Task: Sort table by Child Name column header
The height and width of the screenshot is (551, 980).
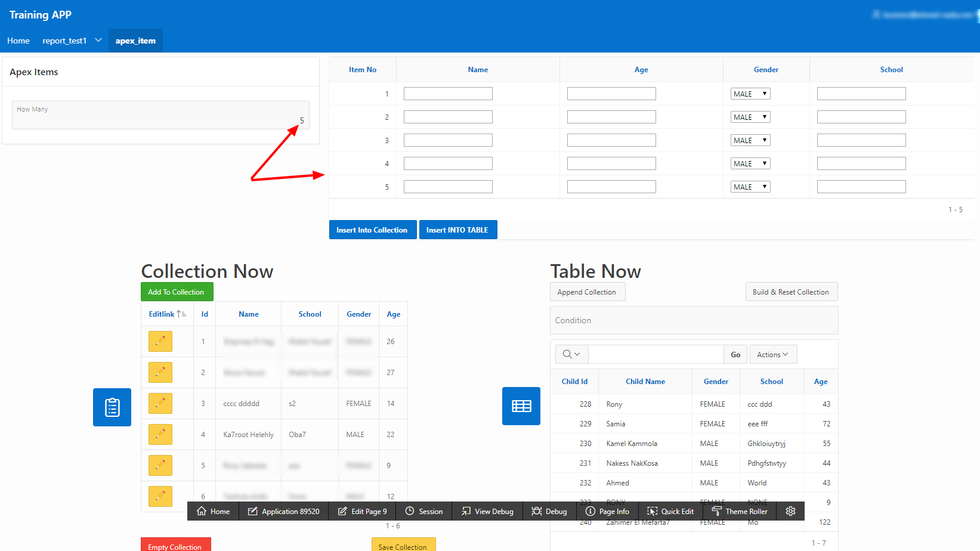Action: 645,382
